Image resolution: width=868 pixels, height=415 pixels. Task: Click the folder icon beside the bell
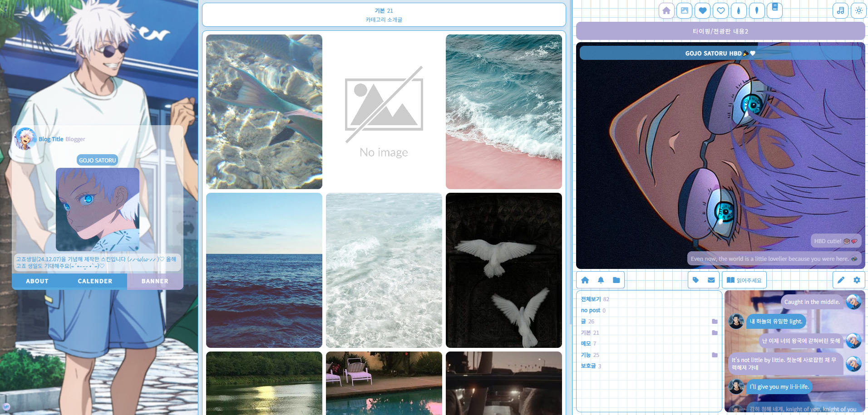616,280
